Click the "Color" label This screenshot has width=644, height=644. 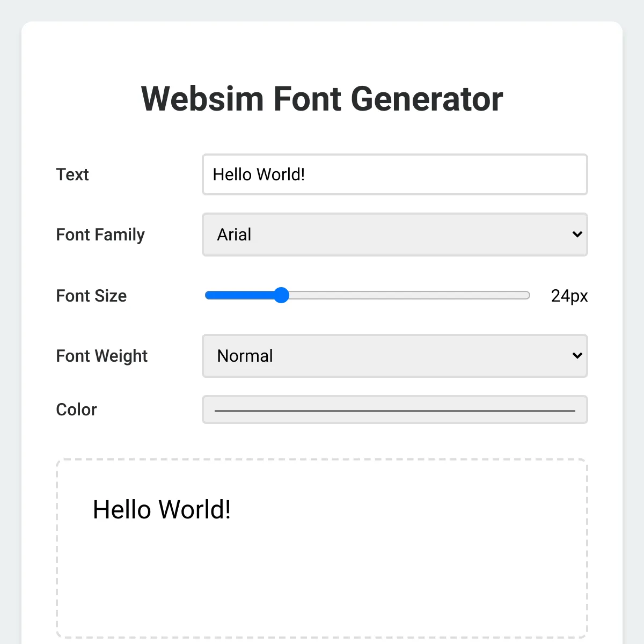76,409
